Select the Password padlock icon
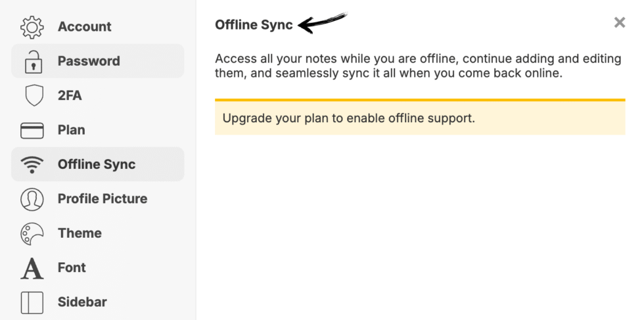The width and height of the screenshot is (644, 320). click(32, 62)
